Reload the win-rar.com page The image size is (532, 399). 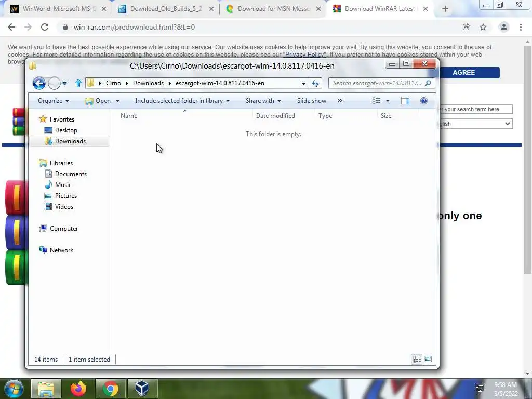[45, 27]
